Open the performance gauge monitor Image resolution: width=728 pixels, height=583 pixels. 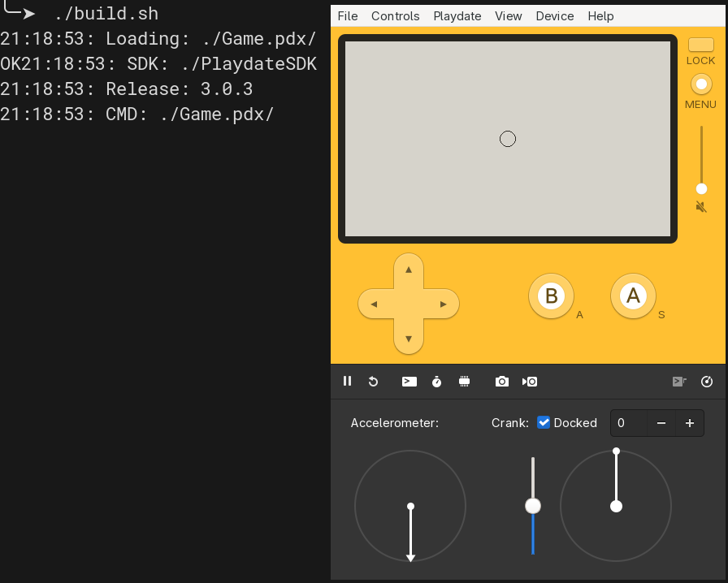click(x=706, y=382)
